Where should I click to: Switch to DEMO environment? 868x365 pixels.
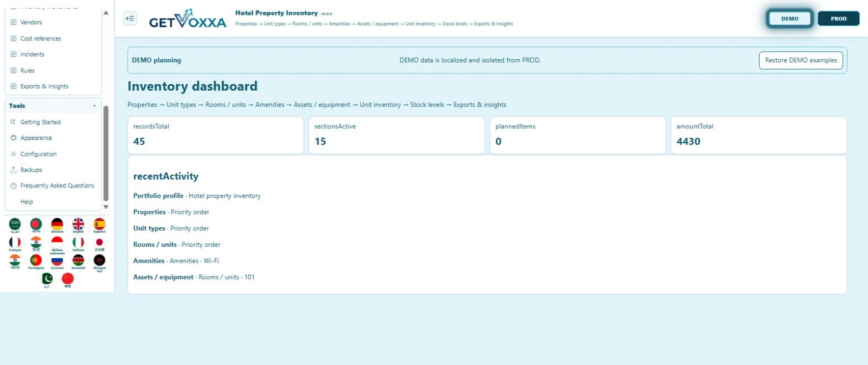click(789, 18)
